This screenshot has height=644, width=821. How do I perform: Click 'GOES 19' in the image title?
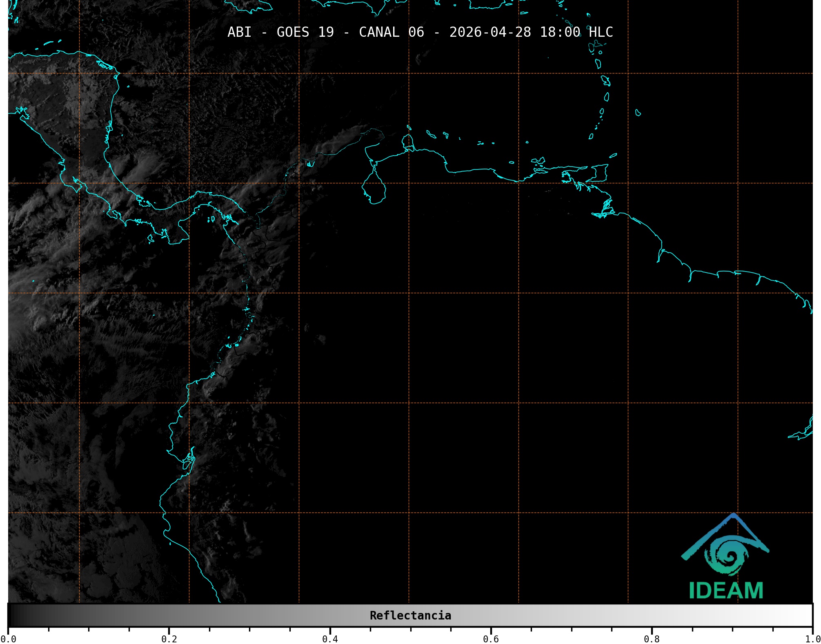point(305,32)
